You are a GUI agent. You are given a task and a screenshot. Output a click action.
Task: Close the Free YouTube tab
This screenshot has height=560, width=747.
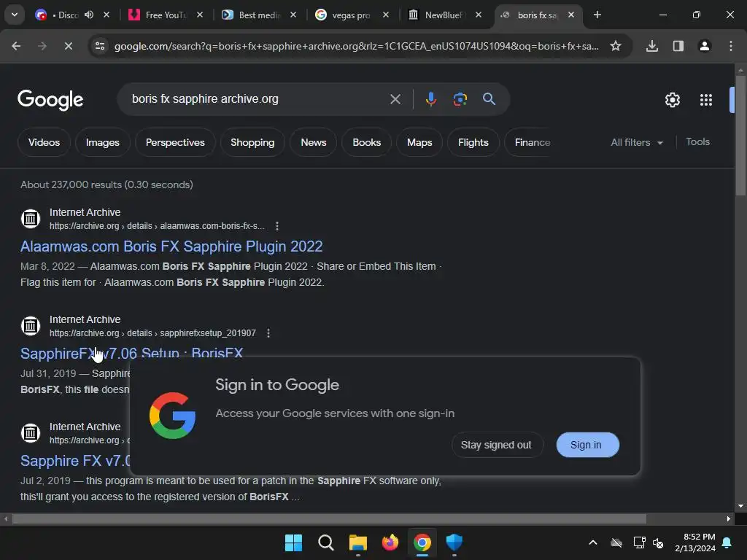[200, 15]
